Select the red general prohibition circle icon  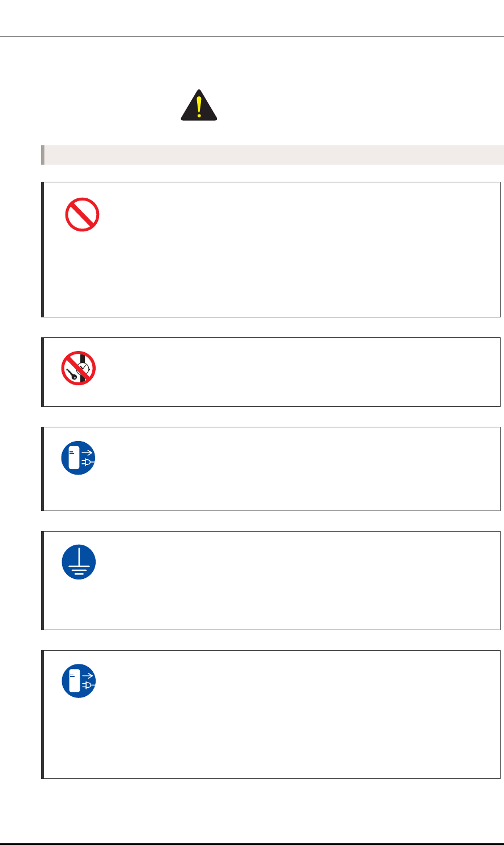click(x=81, y=214)
